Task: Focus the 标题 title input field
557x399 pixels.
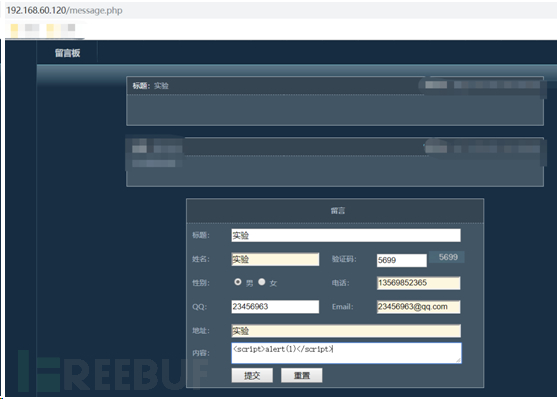Action: point(346,235)
